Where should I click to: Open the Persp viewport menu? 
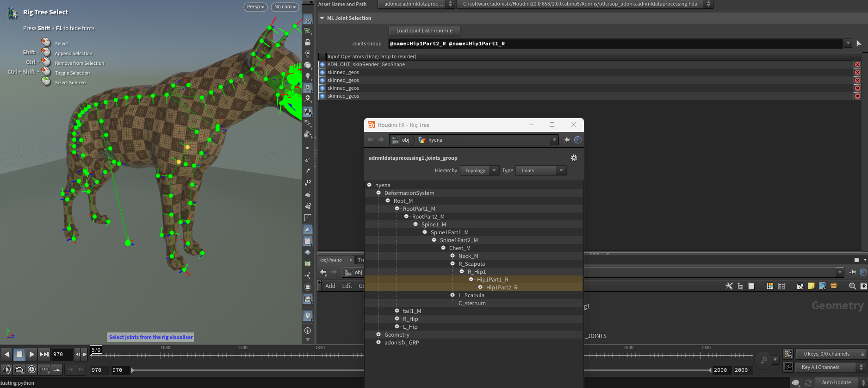click(x=255, y=7)
